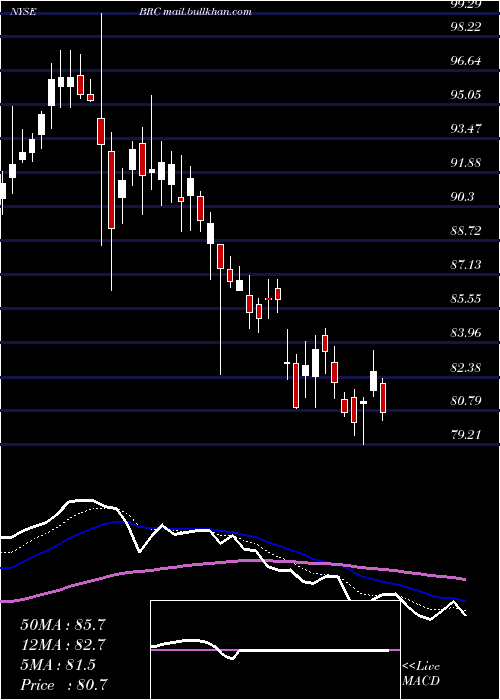The height and width of the screenshot is (700, 500).
Task: Click the 90.3 price axis label
Action: (462, 197)
